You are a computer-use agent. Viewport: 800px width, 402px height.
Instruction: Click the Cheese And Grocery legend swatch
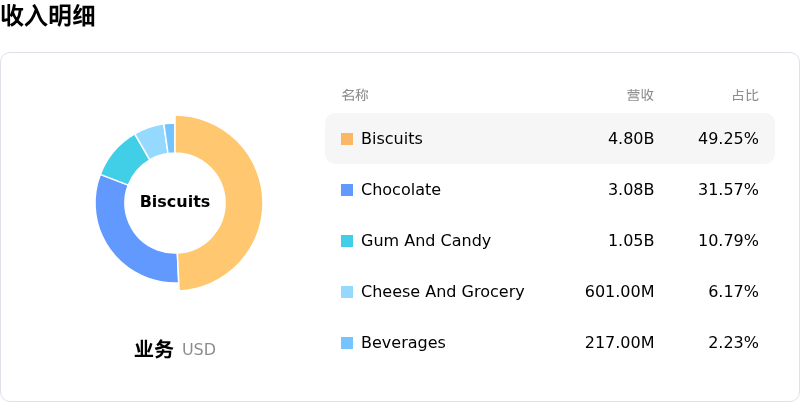tap(347, 292)
